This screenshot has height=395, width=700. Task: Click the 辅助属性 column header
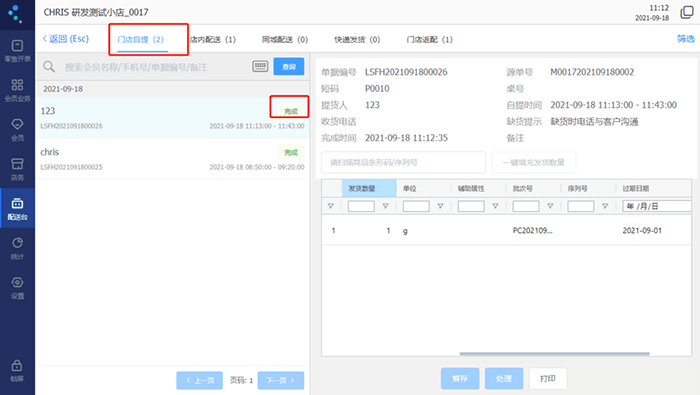pos(479,188)
